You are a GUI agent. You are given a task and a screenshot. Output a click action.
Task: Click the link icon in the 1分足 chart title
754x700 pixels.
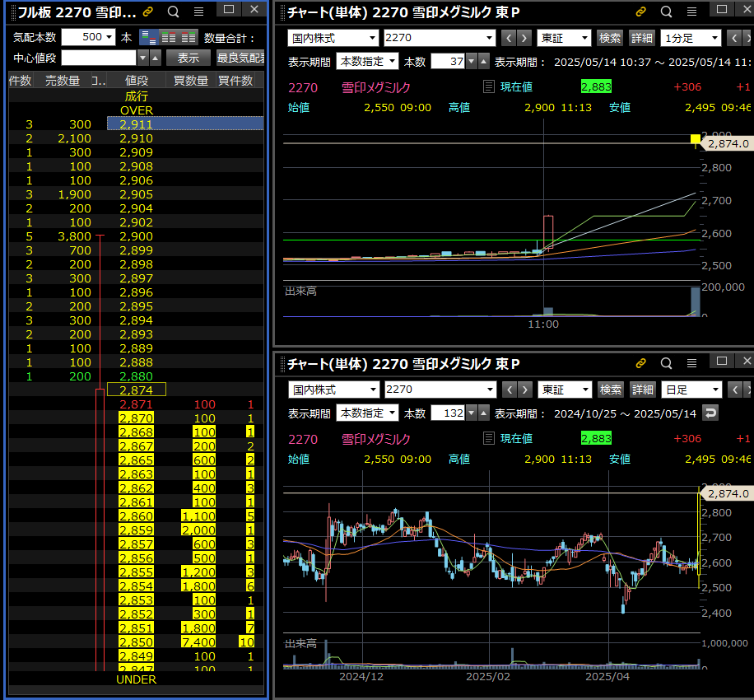(x=640, y=12)
